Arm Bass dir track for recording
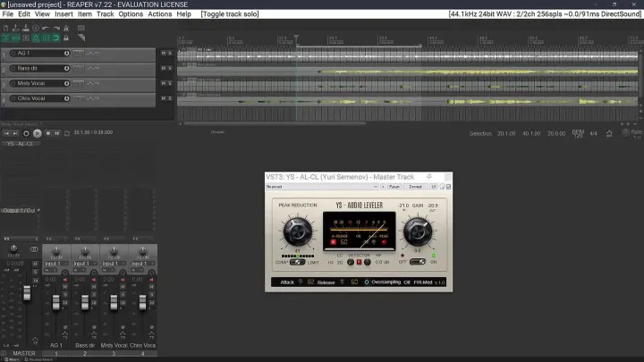This screenshot has width=644, height=362. pyautogui.click(x=13, y=69)
